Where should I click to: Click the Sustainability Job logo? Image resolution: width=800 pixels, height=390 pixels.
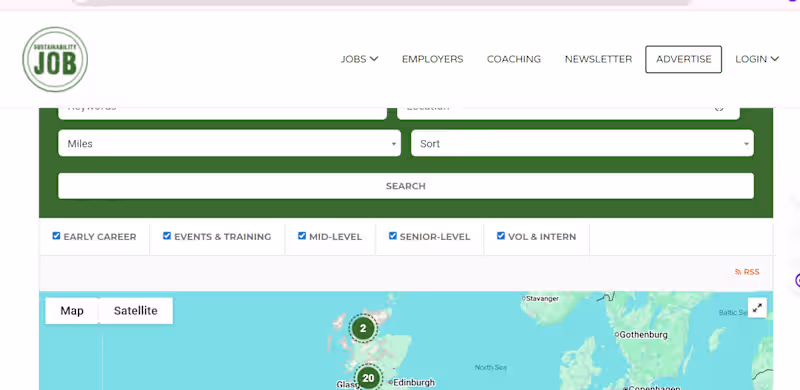click(x=55, y=60)
